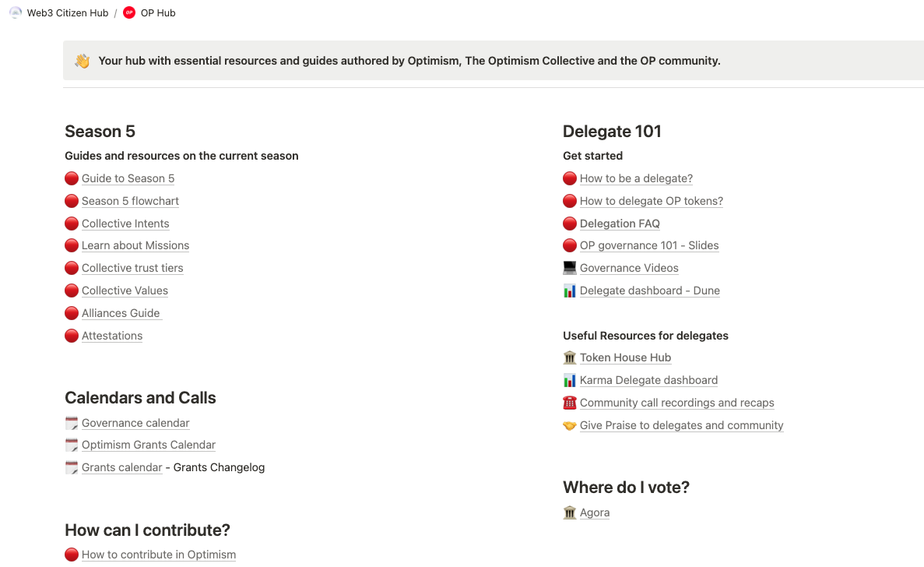Click the telephone icon beside Community call recordings
Image resolution: width=924 pixels, height=567 pixels.
click(570, 403)
